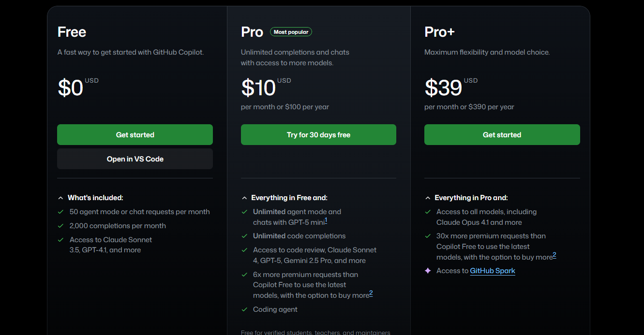
Task: Open the GitHub Spark link
Action: tap(493, 271)
